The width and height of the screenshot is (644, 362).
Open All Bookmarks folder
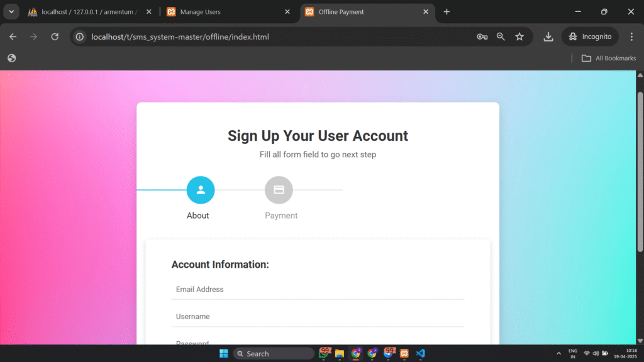click(x=609, y=58)
